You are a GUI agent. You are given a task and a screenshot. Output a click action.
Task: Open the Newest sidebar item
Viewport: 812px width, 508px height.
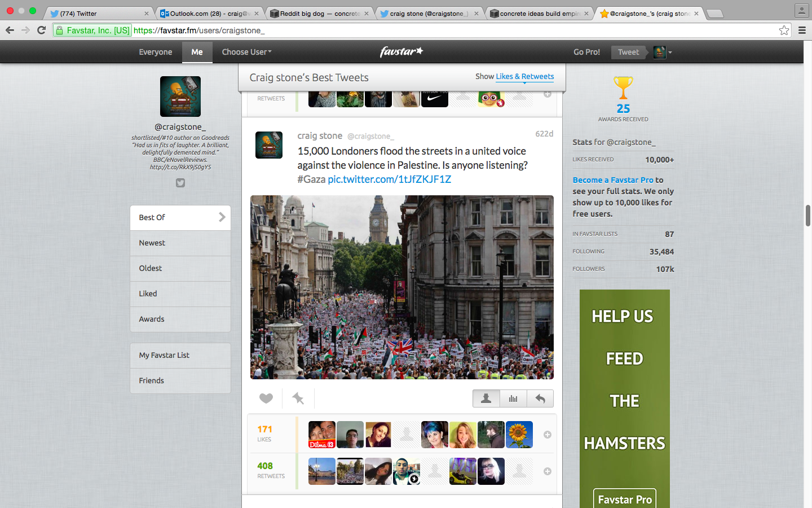tap(180, 243)
